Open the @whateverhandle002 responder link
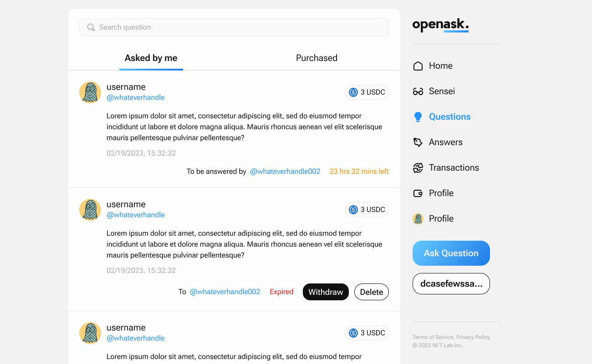Screen dimensions: 592x364 tap(285, 171)
